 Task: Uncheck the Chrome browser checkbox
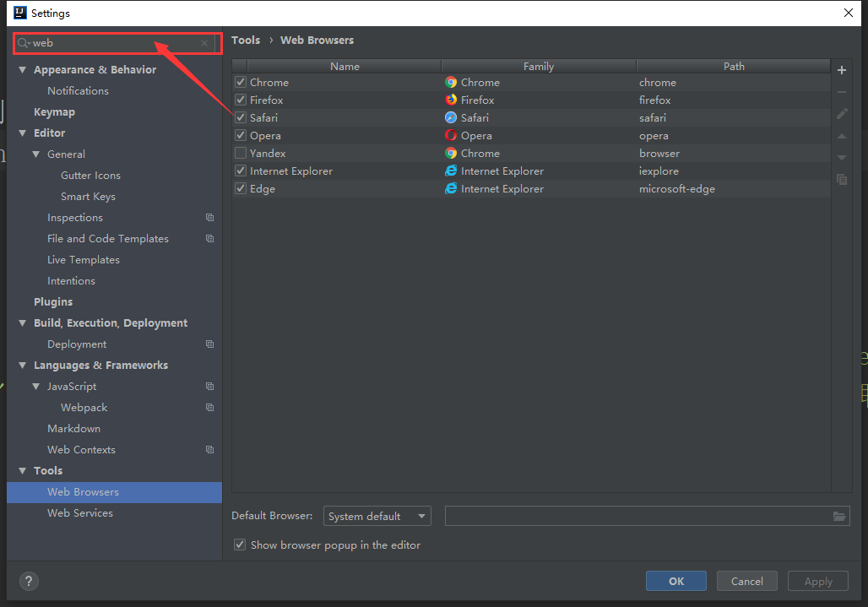tap(241, 83)
